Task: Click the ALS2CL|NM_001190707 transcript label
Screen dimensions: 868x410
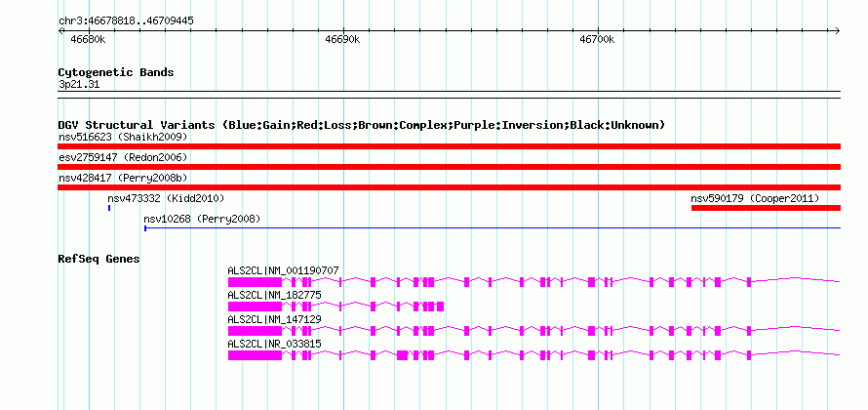Action: click(x=284, y=271)
